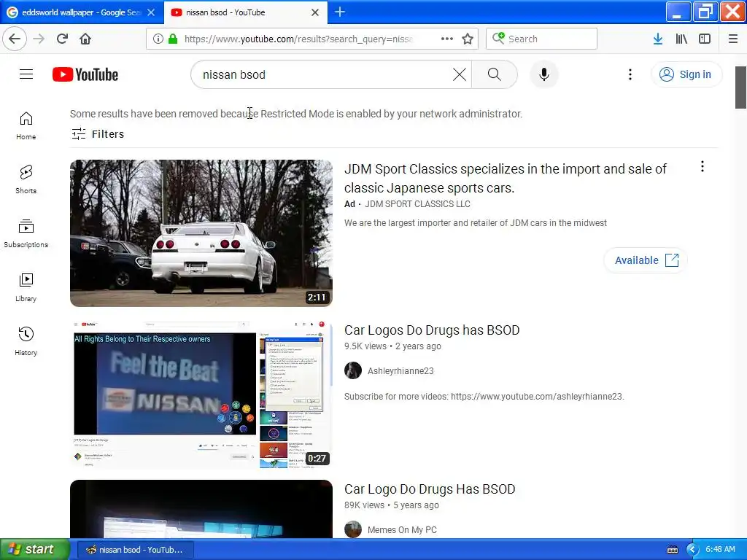Open YouTube settings three-dot menu
747x560 pixels.
point(630,74)
